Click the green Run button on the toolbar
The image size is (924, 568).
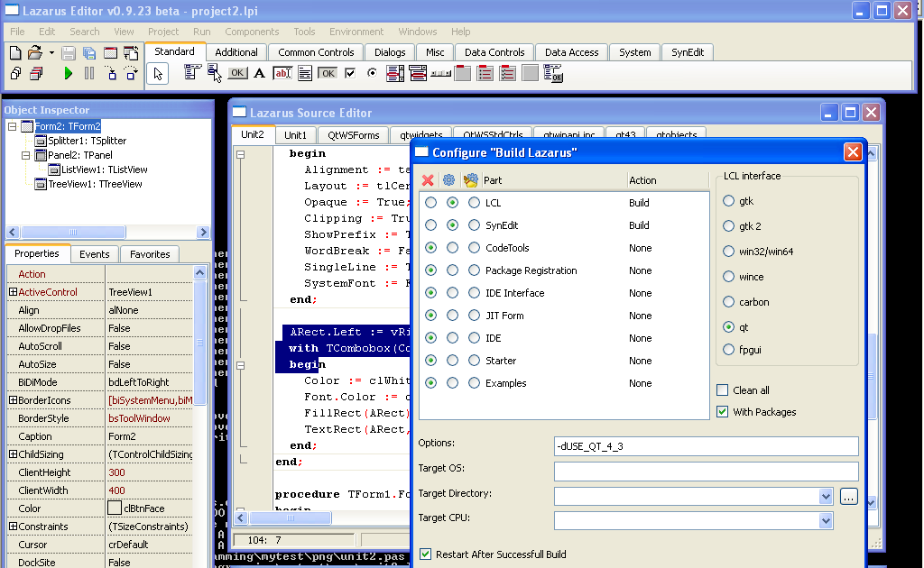(68, 73)
